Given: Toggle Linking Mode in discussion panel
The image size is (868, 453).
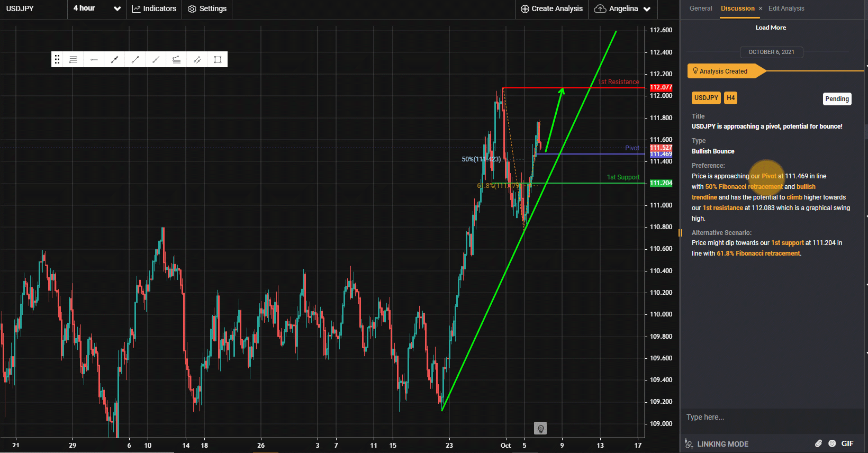Looking at the screenshot, I should click(x=717, y=444).
